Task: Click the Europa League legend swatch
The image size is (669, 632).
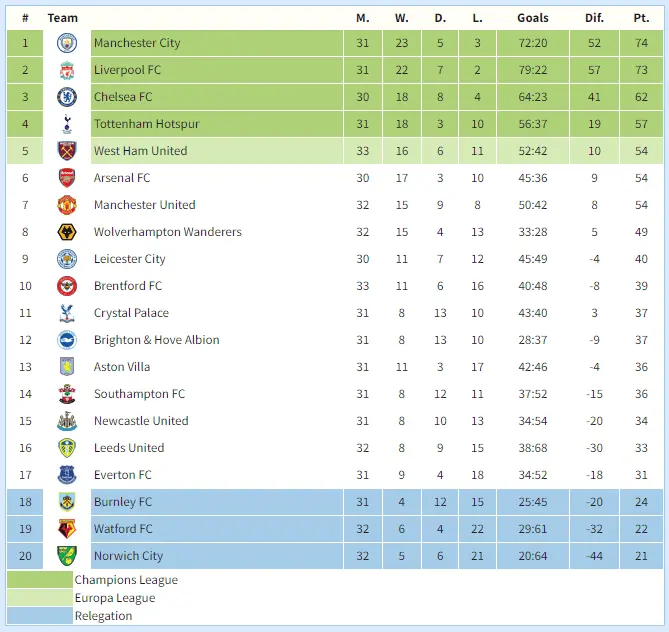Action: [x=40, y=598]
